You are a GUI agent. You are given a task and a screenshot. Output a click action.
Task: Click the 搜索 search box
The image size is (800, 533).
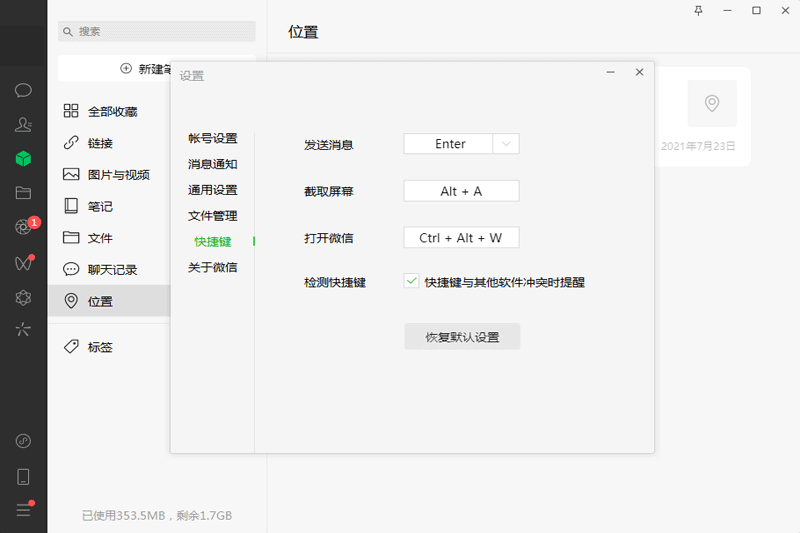(x=156, y=31)
